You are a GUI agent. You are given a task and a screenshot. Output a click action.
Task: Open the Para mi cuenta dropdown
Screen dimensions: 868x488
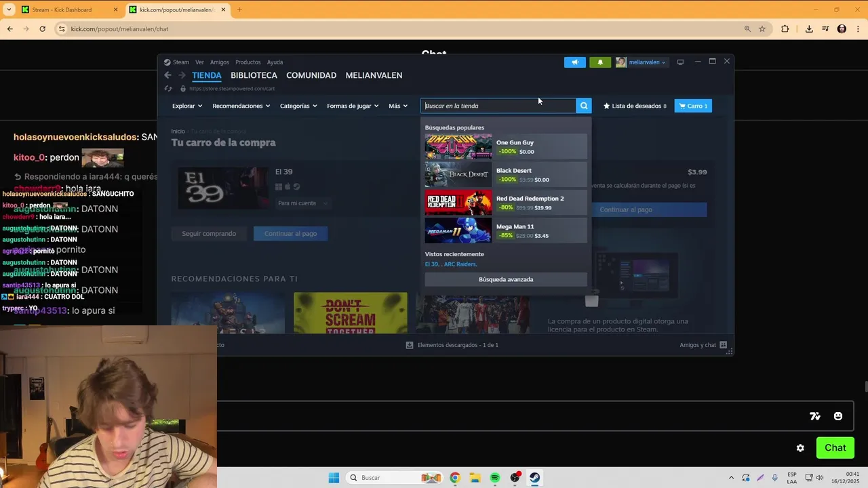point(302,203)
